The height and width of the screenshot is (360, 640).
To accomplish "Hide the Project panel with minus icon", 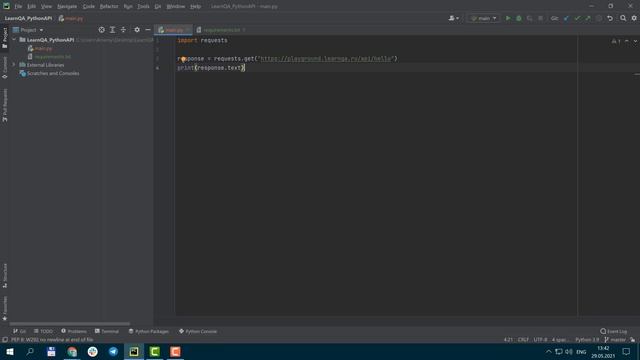I will point(148,30).
